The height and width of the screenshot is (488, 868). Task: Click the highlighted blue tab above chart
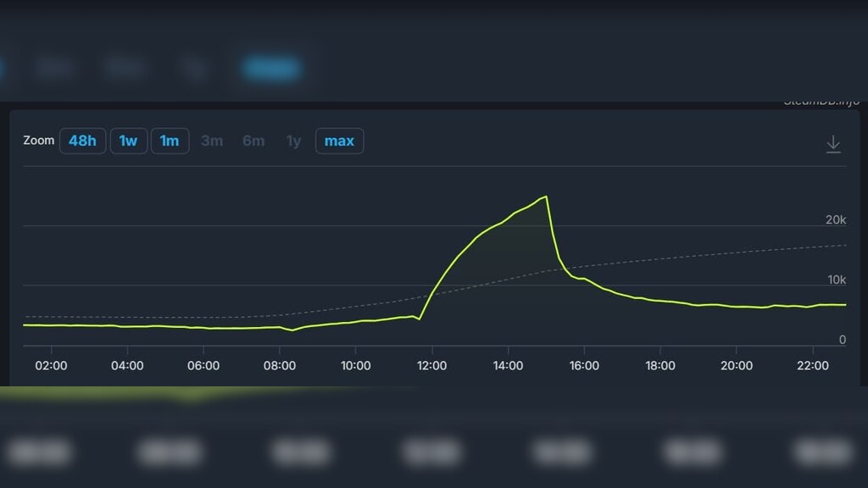tap(271, 68)
